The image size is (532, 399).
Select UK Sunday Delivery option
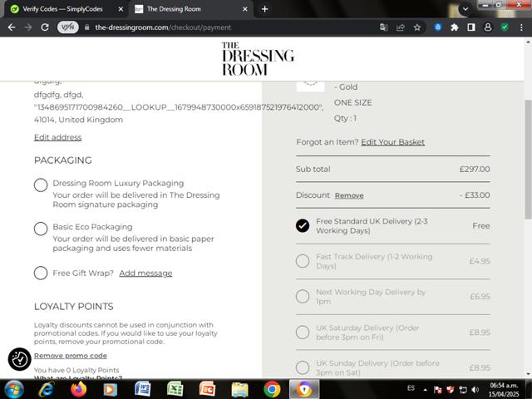(303, 367)
